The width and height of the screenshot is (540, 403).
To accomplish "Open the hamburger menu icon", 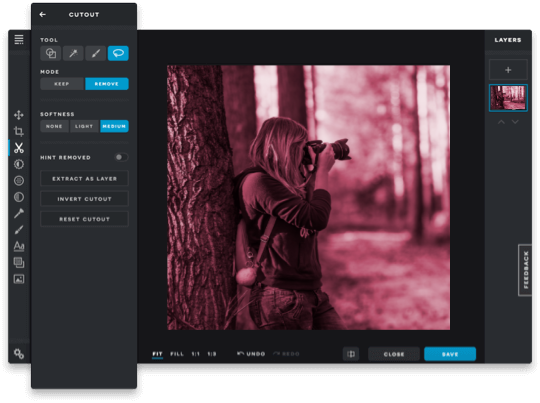I will pyautogui.click(x=19, y=40).
